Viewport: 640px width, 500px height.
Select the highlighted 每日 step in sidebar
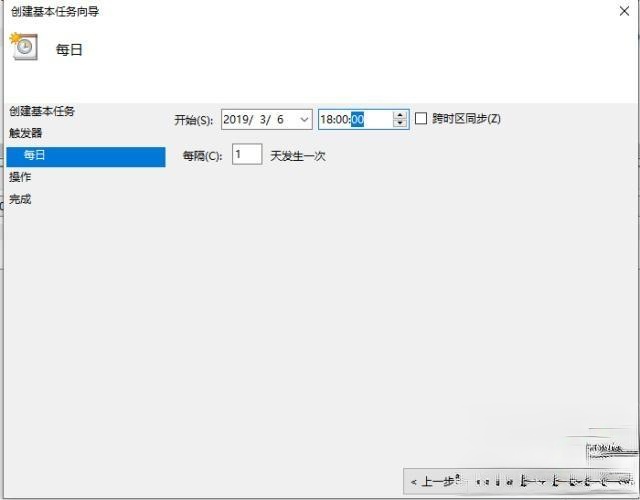click(86, 157)
